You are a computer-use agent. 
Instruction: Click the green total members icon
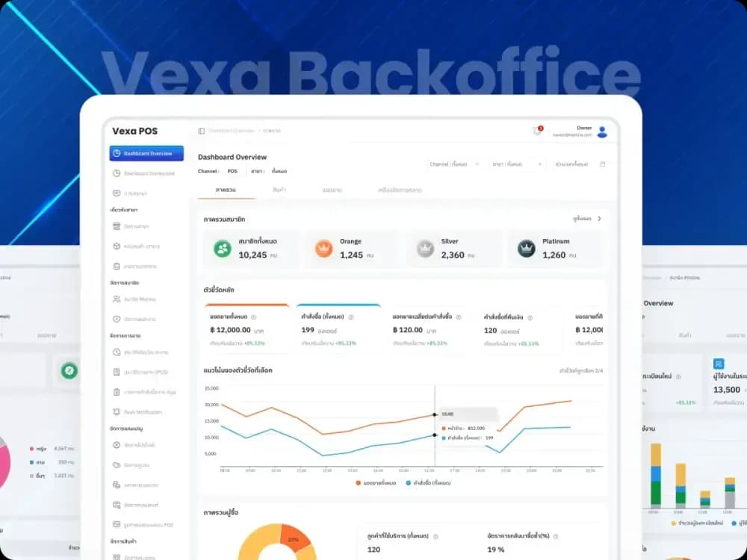click(222, 249)
